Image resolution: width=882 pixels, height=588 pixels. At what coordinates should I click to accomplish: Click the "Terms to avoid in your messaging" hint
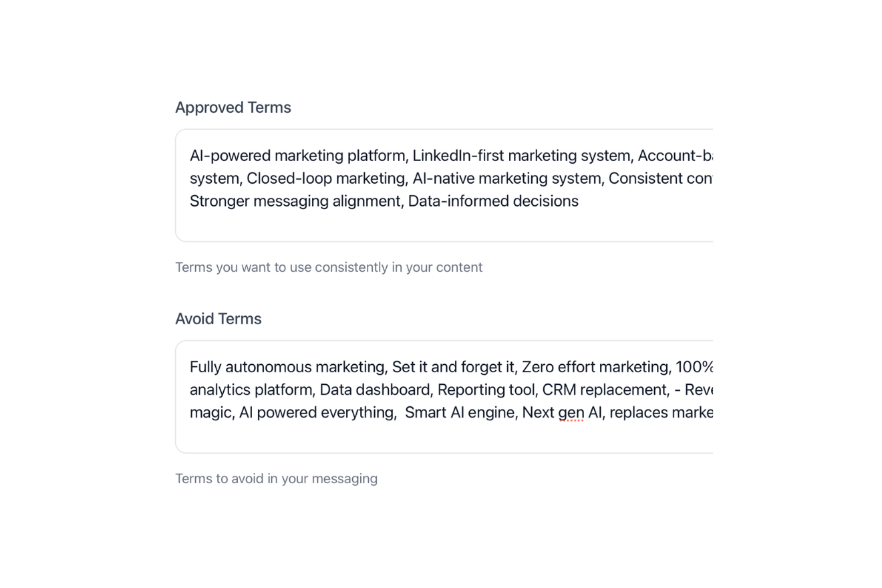coord(276,478)
